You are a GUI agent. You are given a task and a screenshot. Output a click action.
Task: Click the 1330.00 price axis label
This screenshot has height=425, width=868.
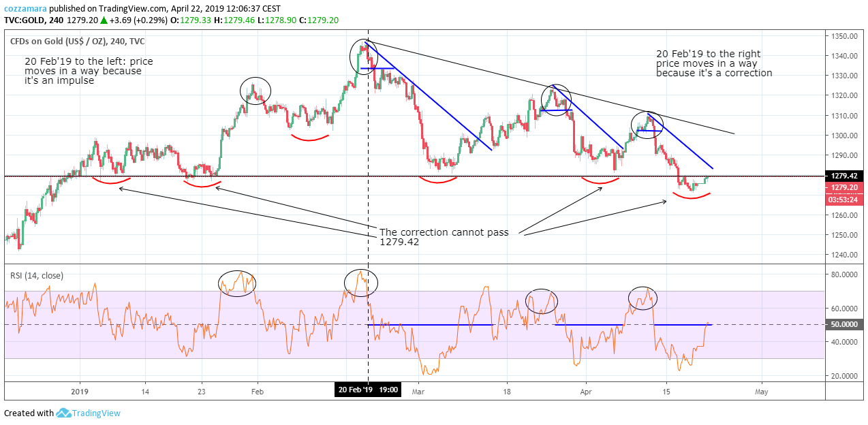[x=844, y=76]
